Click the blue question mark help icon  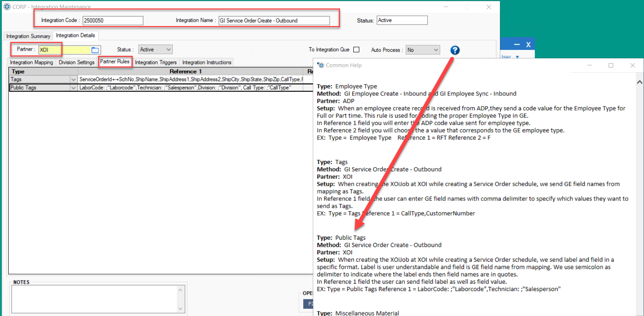point(455,50)
